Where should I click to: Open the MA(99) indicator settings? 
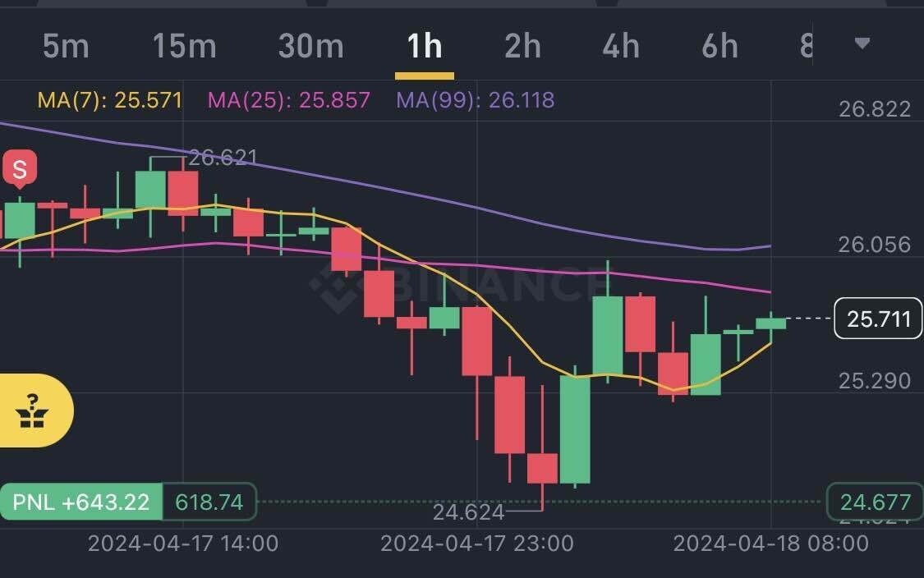pos(475,101)
